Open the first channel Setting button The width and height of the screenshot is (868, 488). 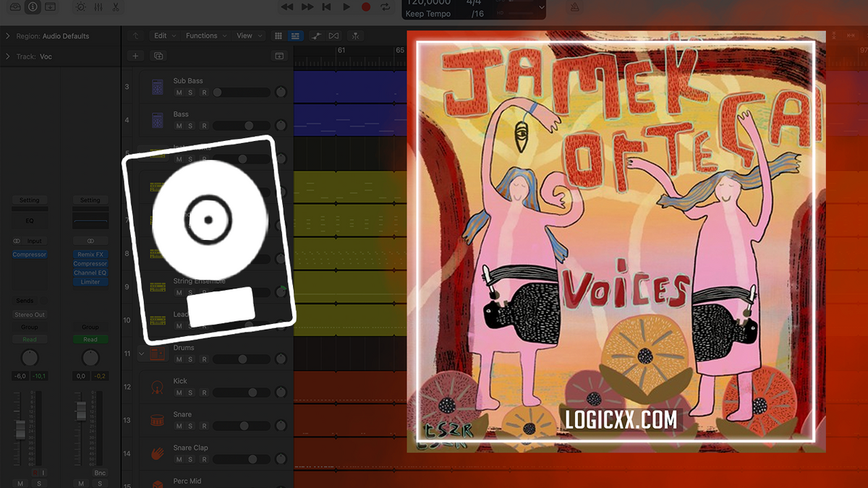click(x=30, y=200)
